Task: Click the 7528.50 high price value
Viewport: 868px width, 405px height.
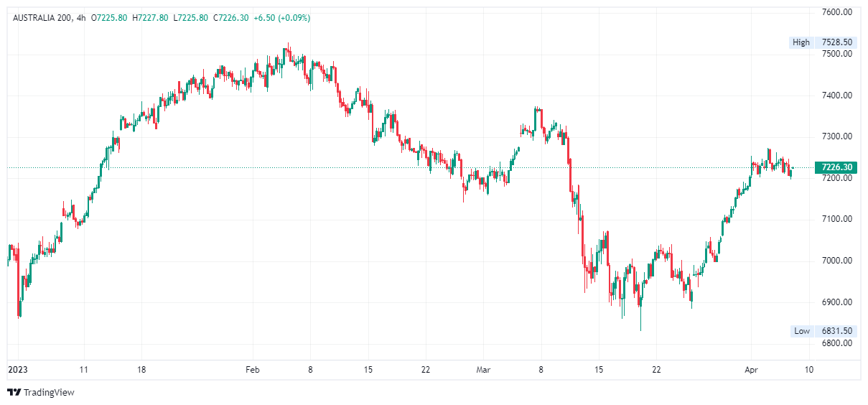Action: [x=837, y=42]
